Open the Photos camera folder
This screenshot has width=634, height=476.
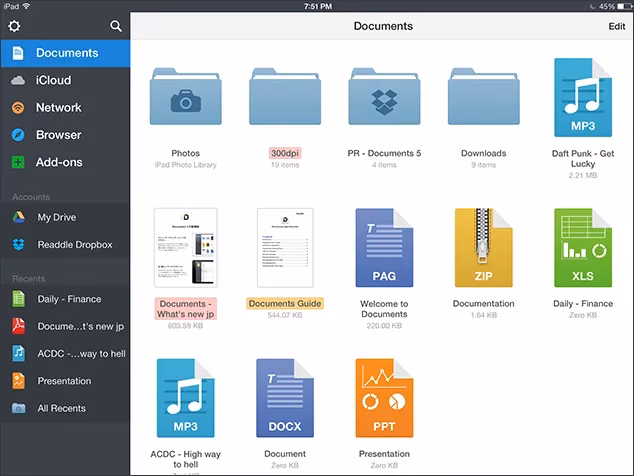(x=186, y=97)
